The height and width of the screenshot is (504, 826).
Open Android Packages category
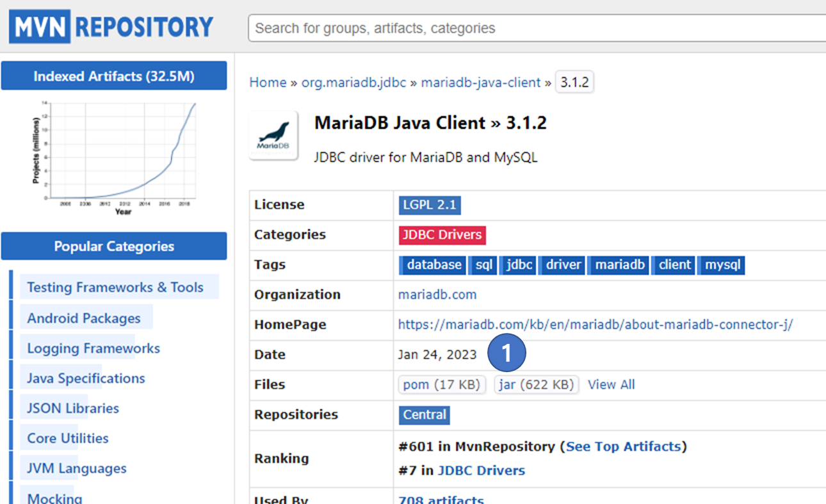[84, 318]
